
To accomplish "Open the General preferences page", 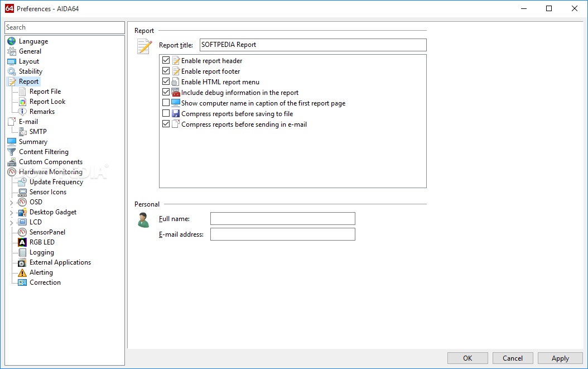I will (30, 51).
